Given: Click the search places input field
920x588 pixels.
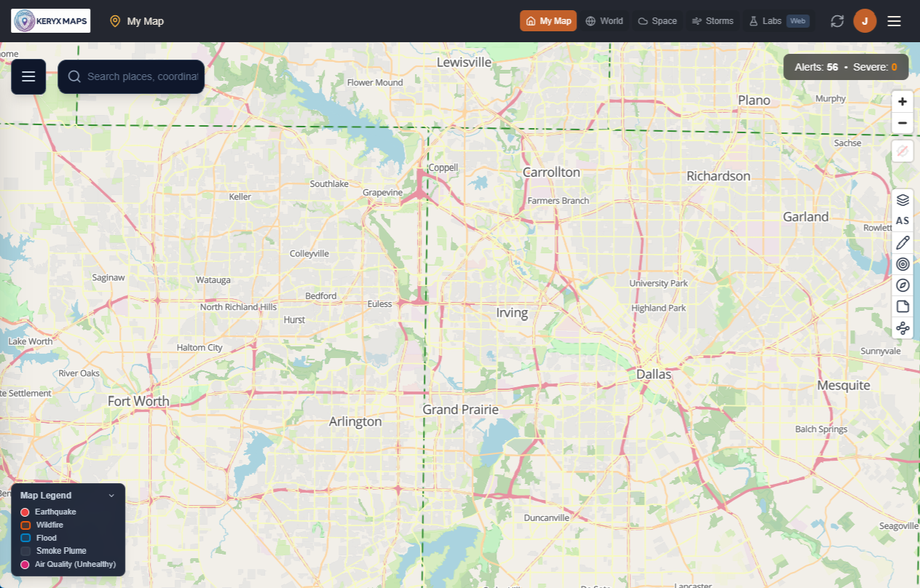Looking at the screenshot, I should click(131, 76).
